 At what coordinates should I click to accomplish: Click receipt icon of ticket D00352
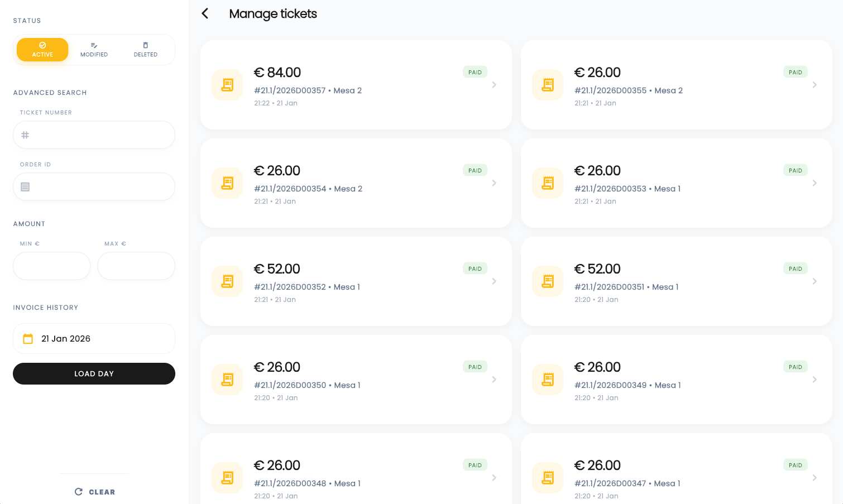tap(227, 281)
